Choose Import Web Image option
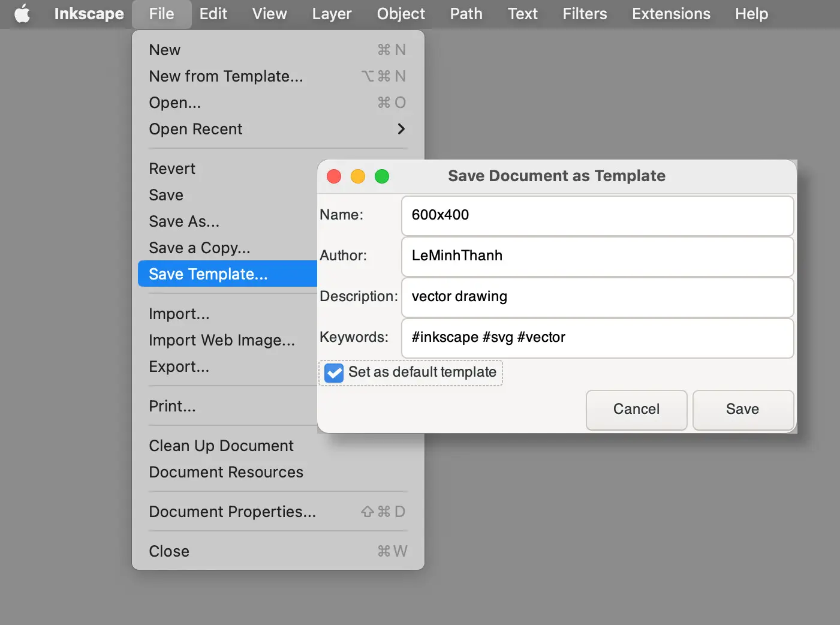The image size is (840, 625). 222,340
